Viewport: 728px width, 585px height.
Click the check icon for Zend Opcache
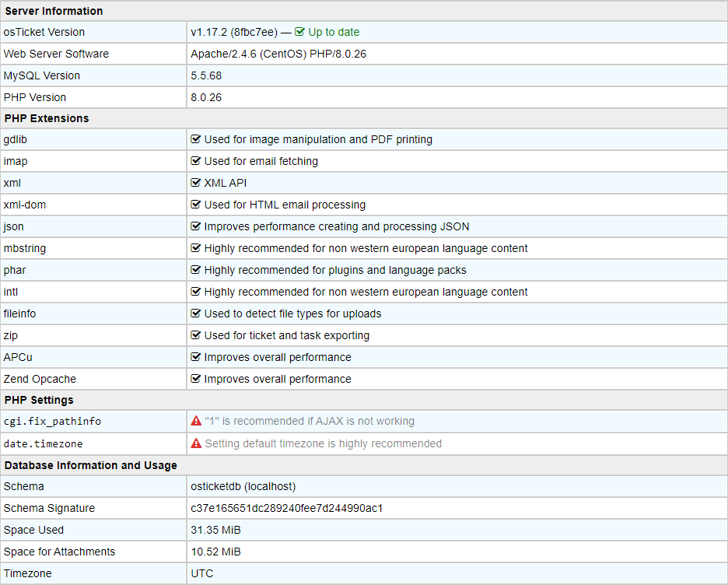tap(196, 379)
